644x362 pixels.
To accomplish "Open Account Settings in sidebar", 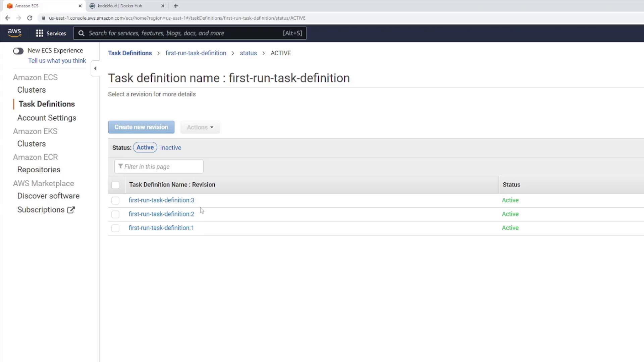I will (x=47, y=118).
